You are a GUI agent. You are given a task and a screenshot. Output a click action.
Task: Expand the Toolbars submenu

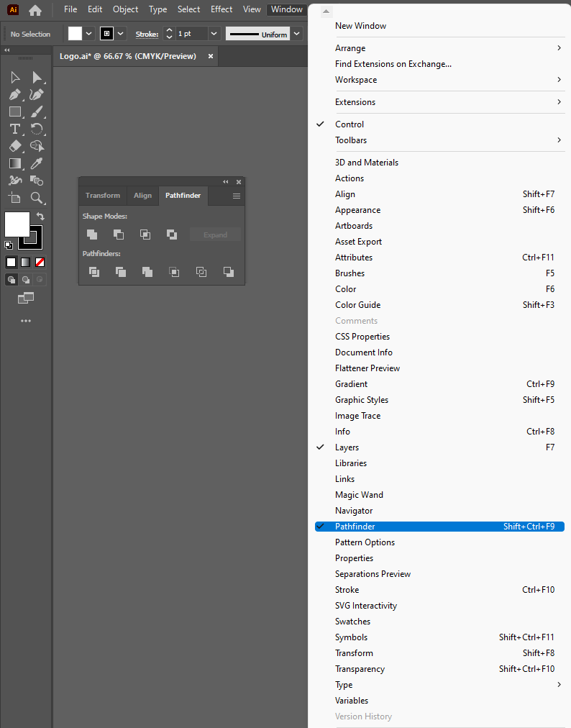tap(439, 140)
